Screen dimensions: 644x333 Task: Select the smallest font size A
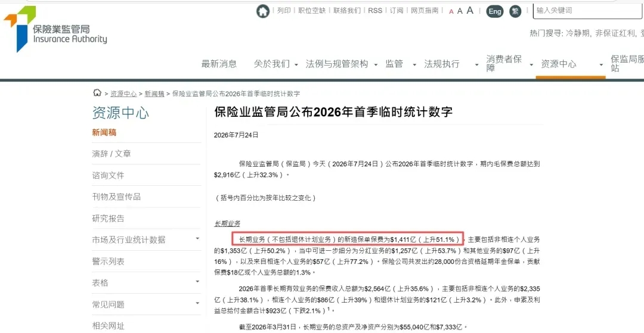(451, 12)
